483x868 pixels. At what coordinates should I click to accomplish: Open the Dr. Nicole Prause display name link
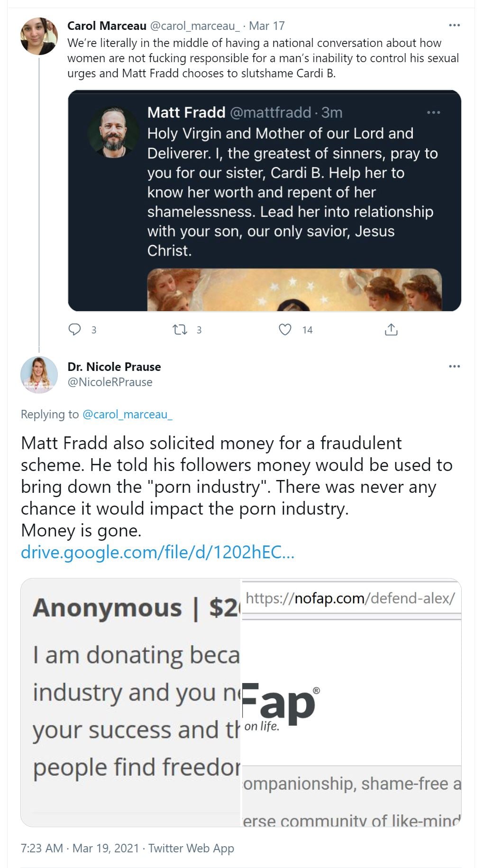tap(114, 367)
